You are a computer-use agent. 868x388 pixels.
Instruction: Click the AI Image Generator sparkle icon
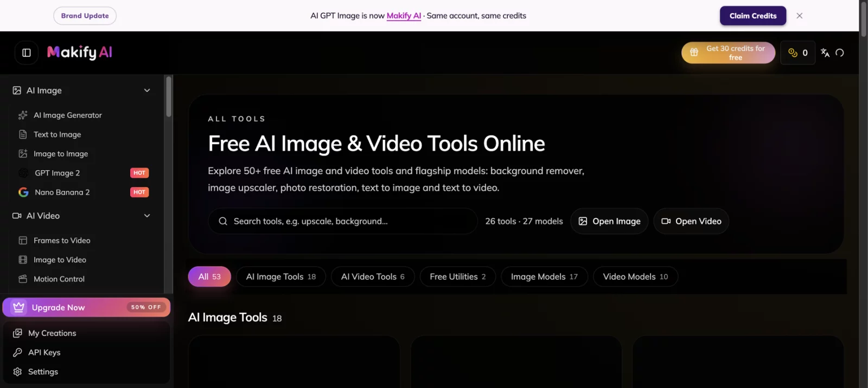coord(23,115)
